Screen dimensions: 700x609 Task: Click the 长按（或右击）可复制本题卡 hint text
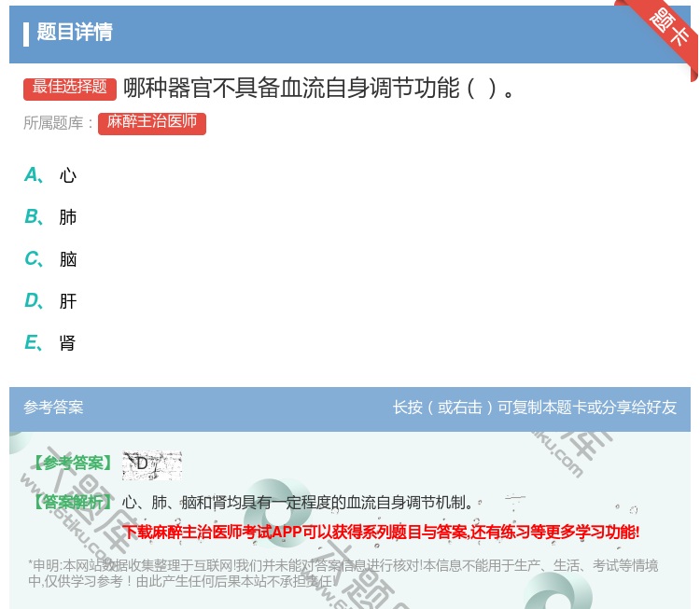click(535, 408)
